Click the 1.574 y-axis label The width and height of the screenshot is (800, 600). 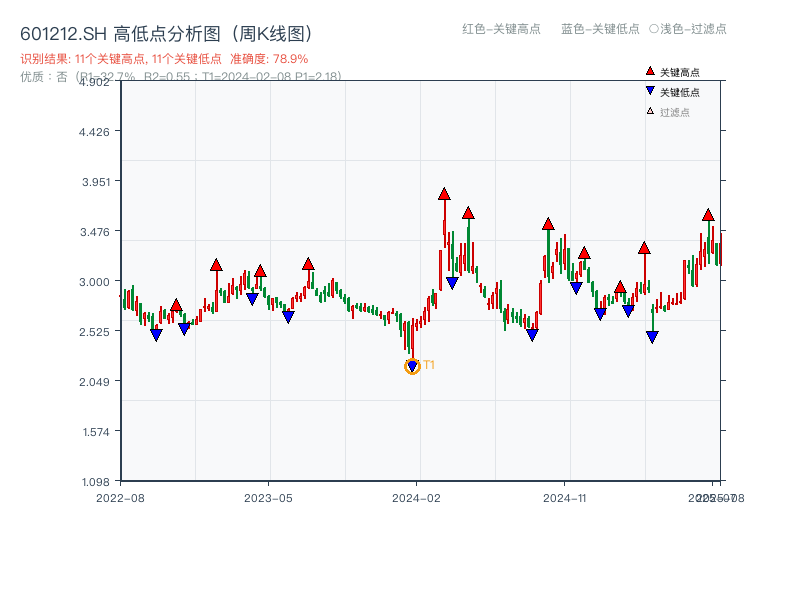tap(96, 432)
